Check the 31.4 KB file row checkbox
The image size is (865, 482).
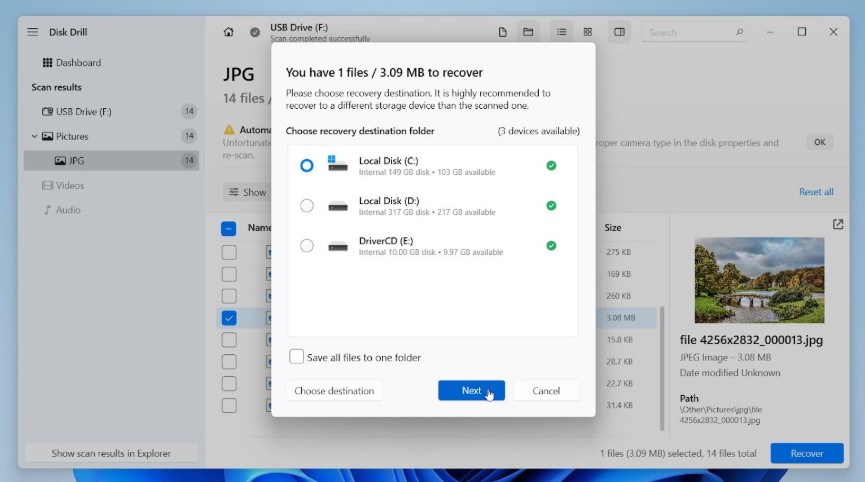[229, 405]
